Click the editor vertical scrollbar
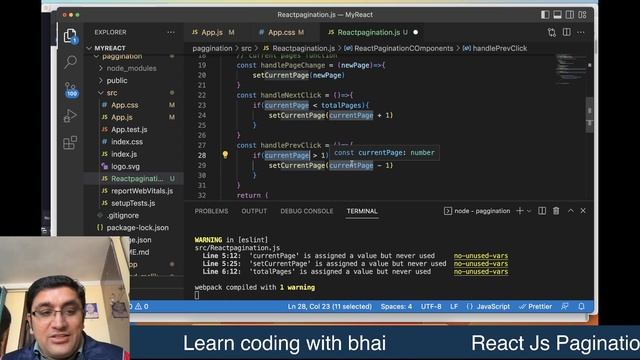 click(590, 115)
